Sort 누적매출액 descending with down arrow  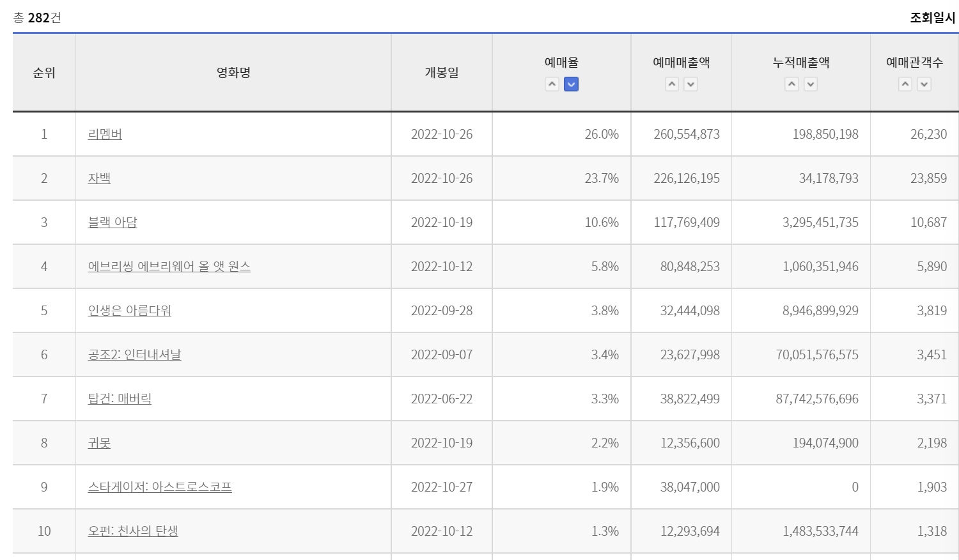tap(811, 84)
